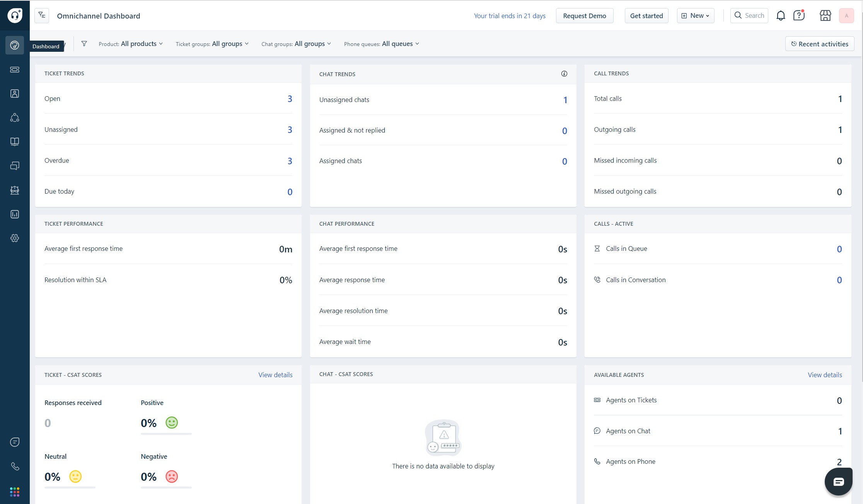Image resolution: width=863 pixels, height=504 pixels.
Task: Open the Conversations chat icon in the sidebar
Action: click(15, 165)
